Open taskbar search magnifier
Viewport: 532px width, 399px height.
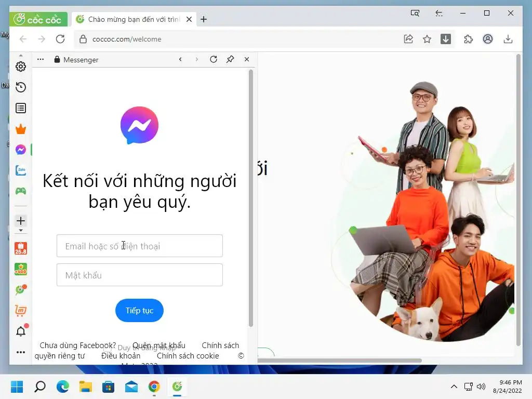click(40, 387)
